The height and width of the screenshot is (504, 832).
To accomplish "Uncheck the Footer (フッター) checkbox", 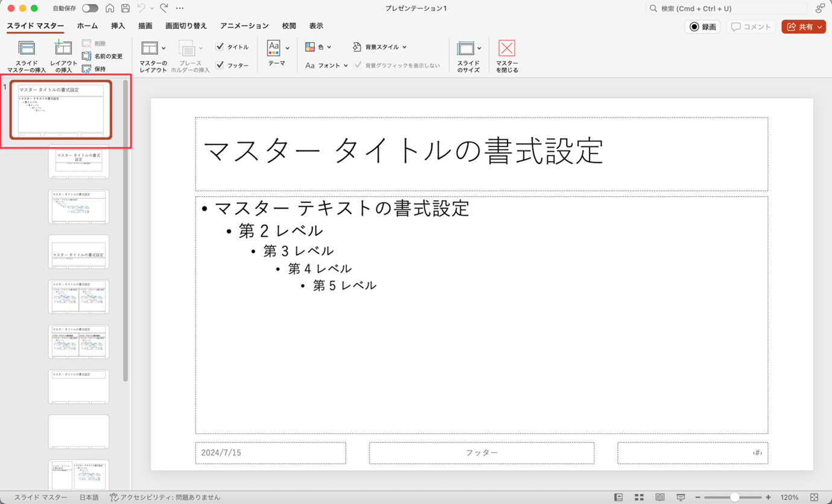I will pos(220,65).
